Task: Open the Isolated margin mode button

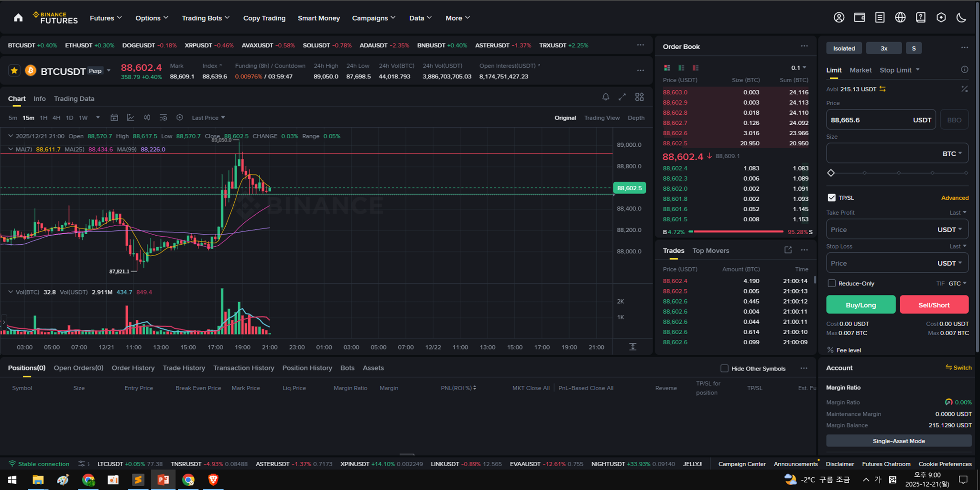Action: pos(844,48)
